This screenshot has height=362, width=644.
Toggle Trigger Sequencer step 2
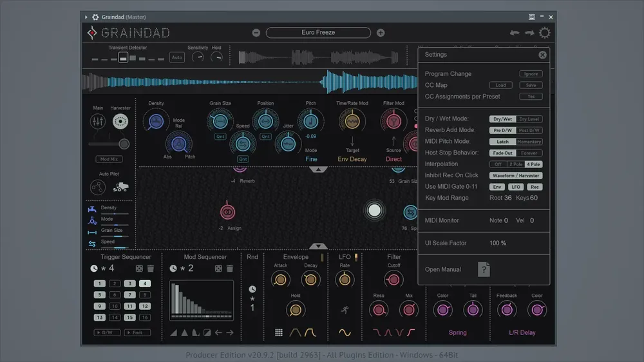(115, 283)
